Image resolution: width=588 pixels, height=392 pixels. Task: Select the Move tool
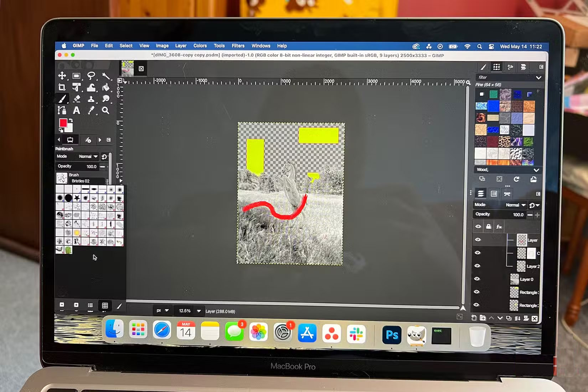62,76
